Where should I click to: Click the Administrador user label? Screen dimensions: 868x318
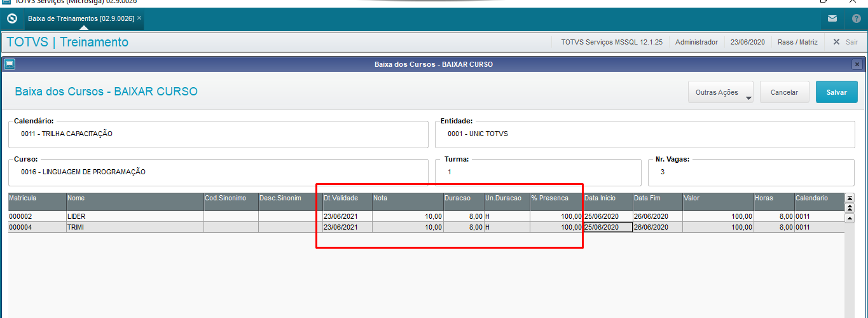(x=696, y=42)
